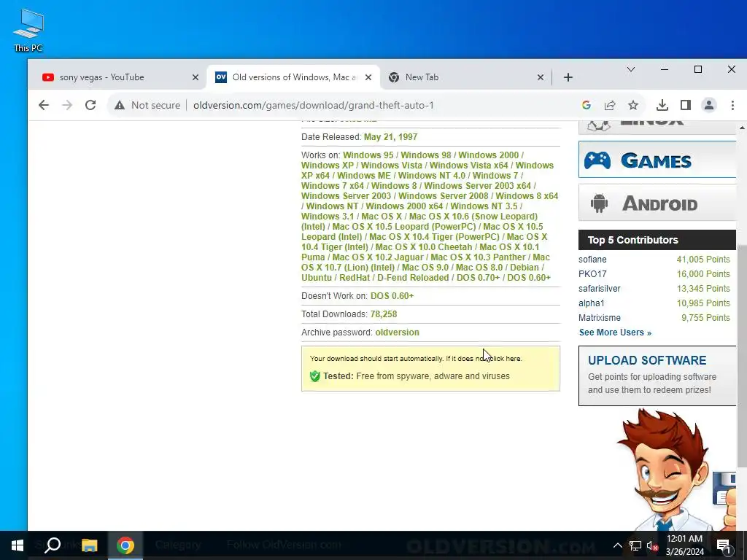
Task: Toggle the Chrome side panel
Action: tap(686, 105)
